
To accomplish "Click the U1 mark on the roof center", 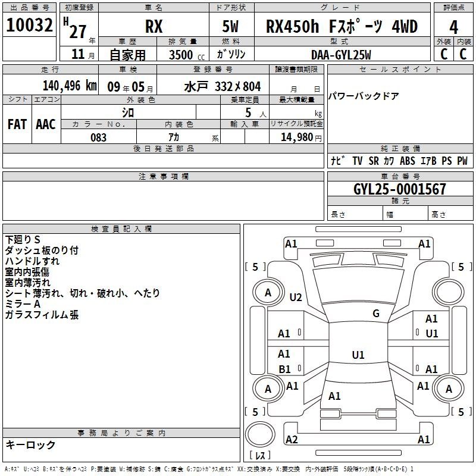I will (x=358, y=355).
